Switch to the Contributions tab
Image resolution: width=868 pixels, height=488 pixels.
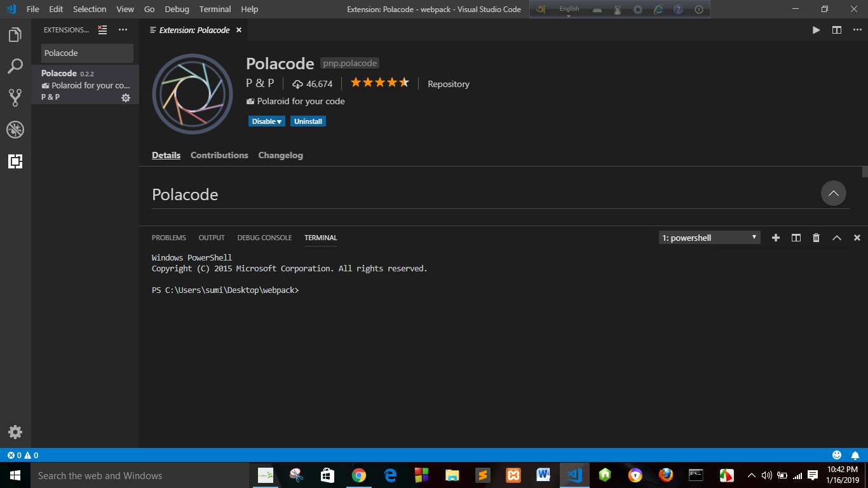219,154
